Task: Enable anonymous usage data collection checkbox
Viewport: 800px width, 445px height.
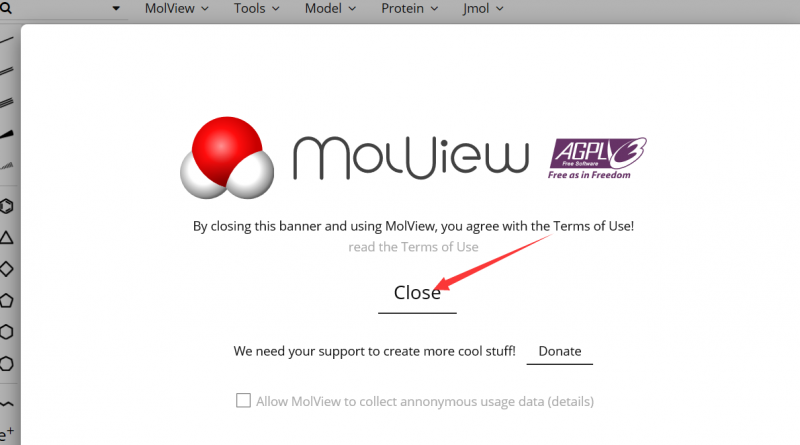Action: [243, 401]
